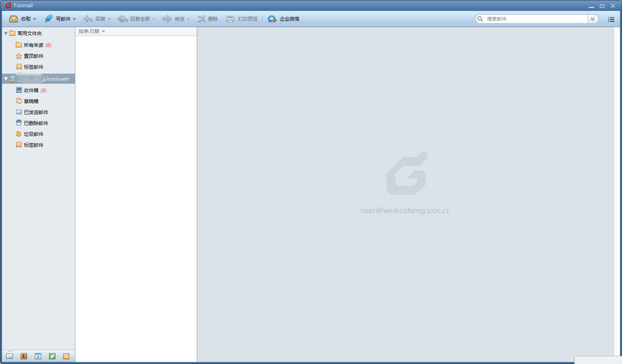The width and height of the screenshot is (622, 364).
Task: Compose a new message with 写邮件
Action: [58, 19]
